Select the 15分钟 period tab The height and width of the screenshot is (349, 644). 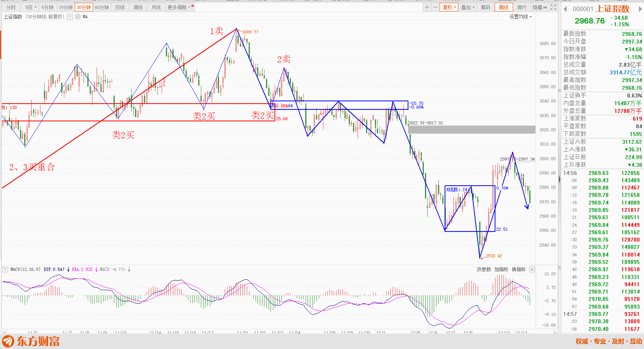tap(66, 7)
